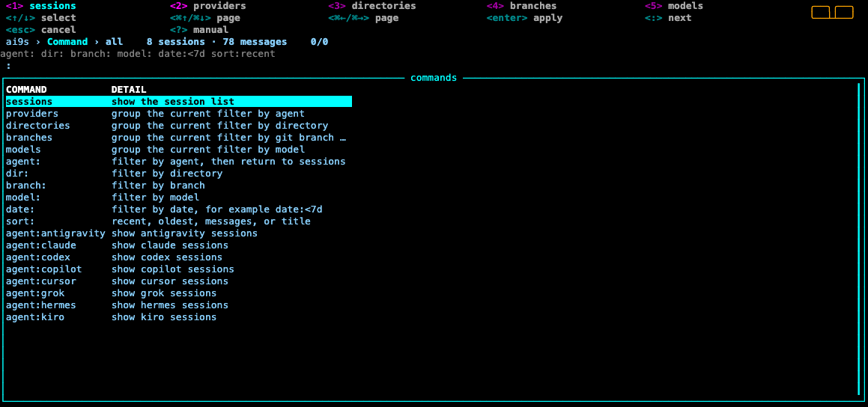Click the commands panel scrollbar
Screen dimensions: 868x407
click(x=858, y=239)
